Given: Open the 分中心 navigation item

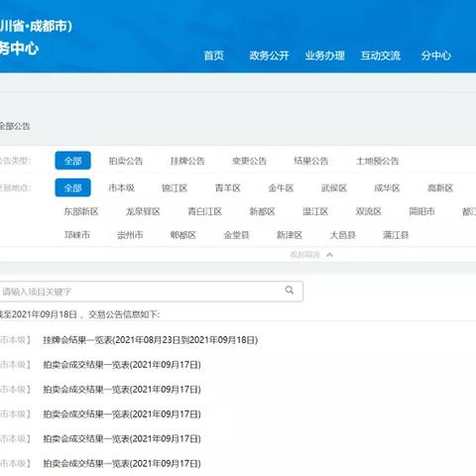Looking at the screenshot, I should pos(436,56).
